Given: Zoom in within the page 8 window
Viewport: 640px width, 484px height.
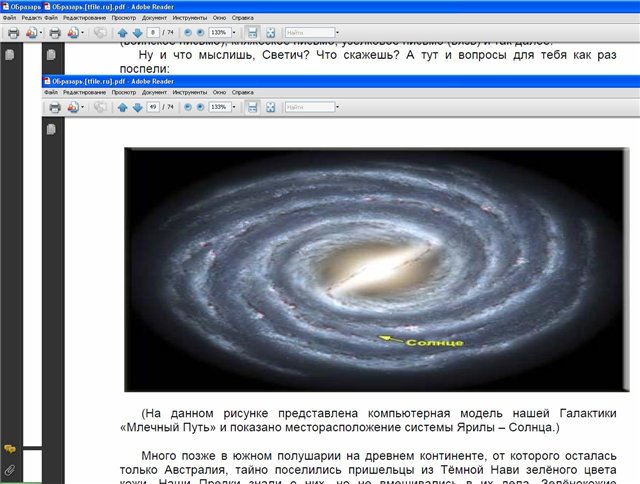Looking at the screenshot, I should click(200, 32).
